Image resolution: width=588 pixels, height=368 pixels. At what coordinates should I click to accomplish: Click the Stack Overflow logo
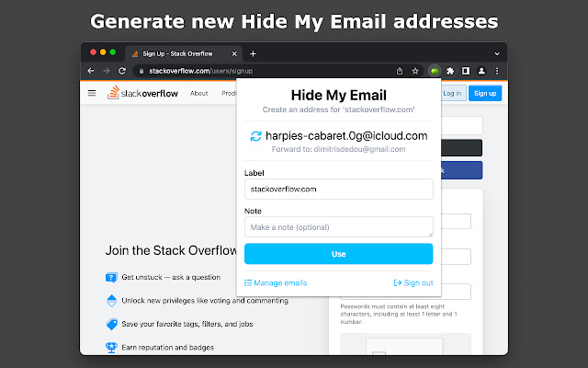pyautogui.click(x=142, y=93)
